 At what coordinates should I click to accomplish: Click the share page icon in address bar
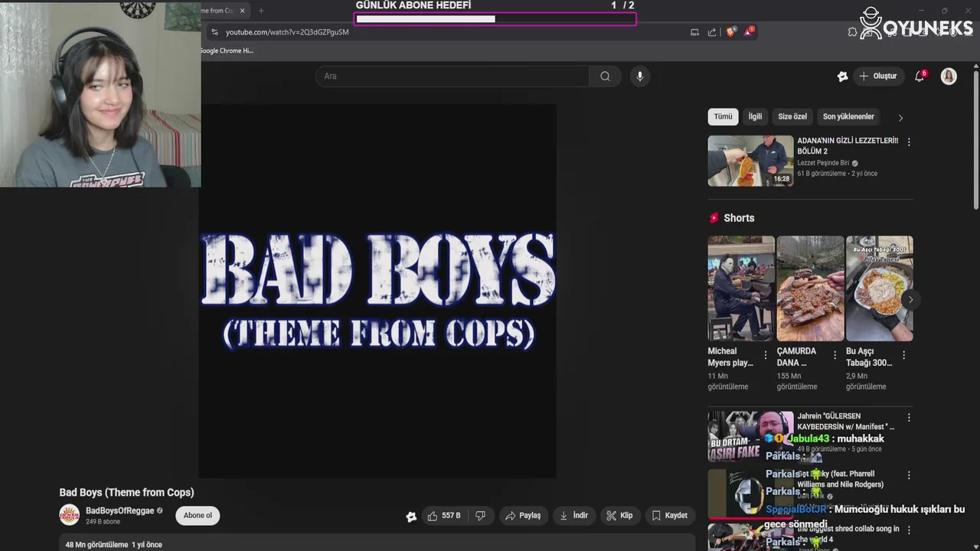712,32
